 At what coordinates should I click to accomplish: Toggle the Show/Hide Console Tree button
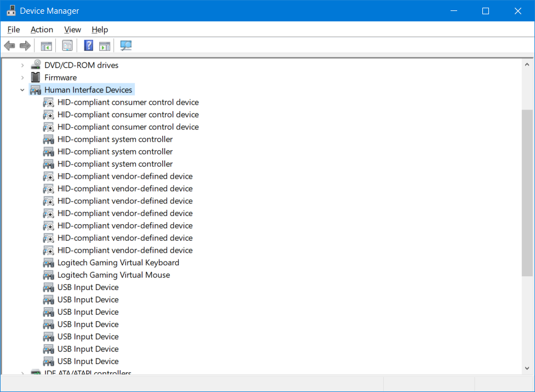pos(47,46)
